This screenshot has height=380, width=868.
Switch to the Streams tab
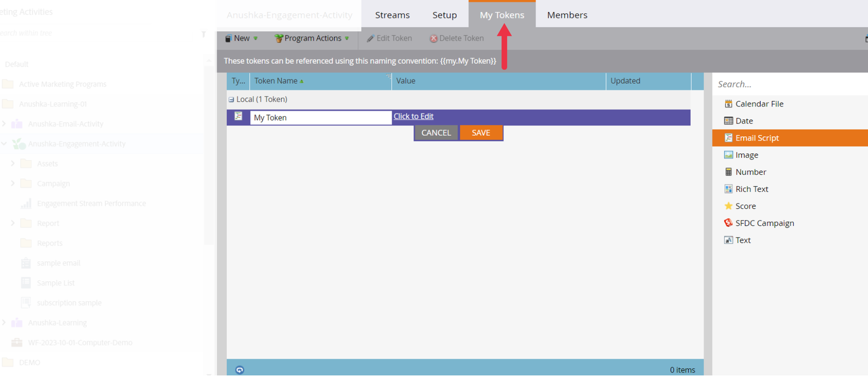coord(392,15)
